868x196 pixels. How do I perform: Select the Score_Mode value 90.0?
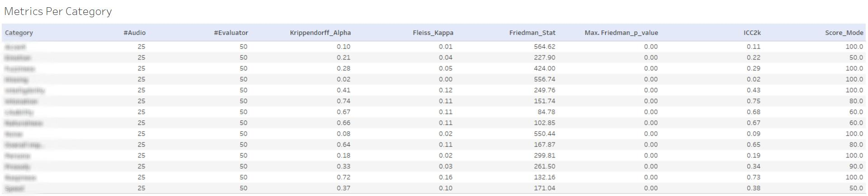click(x=856, y=167)
